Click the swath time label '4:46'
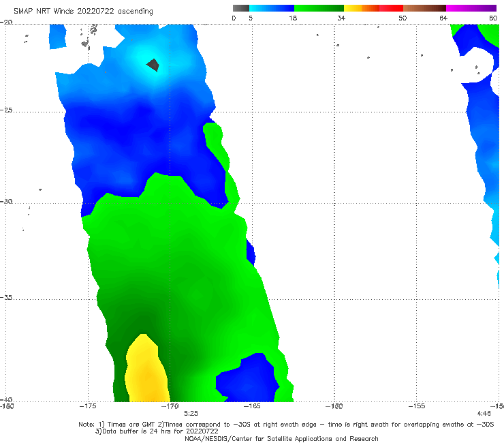The image size is (504, 443). (484, 414)
